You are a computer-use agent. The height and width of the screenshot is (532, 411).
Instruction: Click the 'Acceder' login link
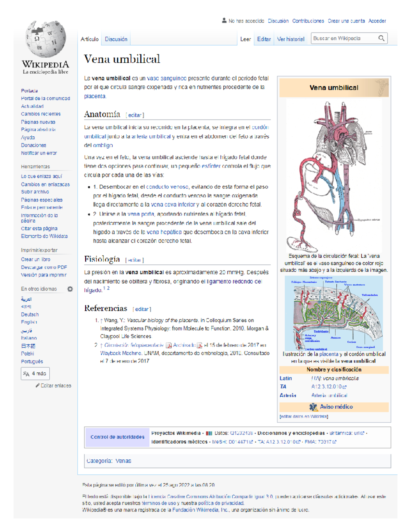click(377, 21)
